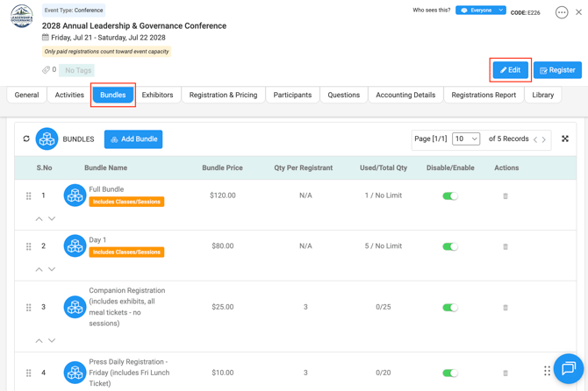Click the tag icon beside No Tags

click(46, 69)
